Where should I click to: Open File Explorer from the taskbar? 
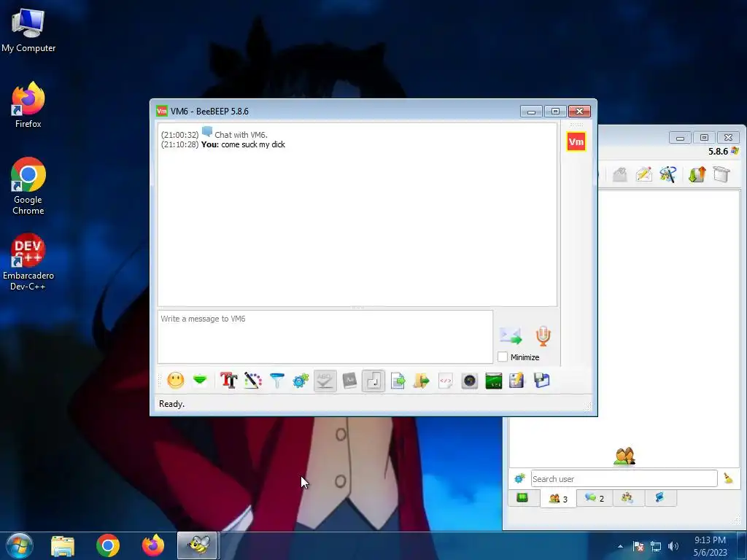(63, 545)
